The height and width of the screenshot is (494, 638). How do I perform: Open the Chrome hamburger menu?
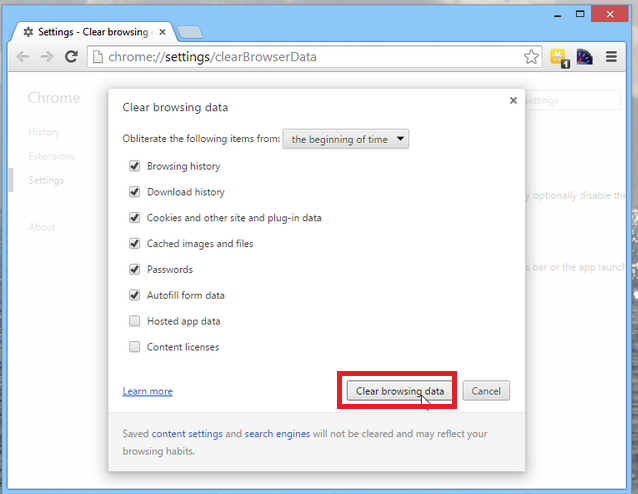(x=611, y=57)
